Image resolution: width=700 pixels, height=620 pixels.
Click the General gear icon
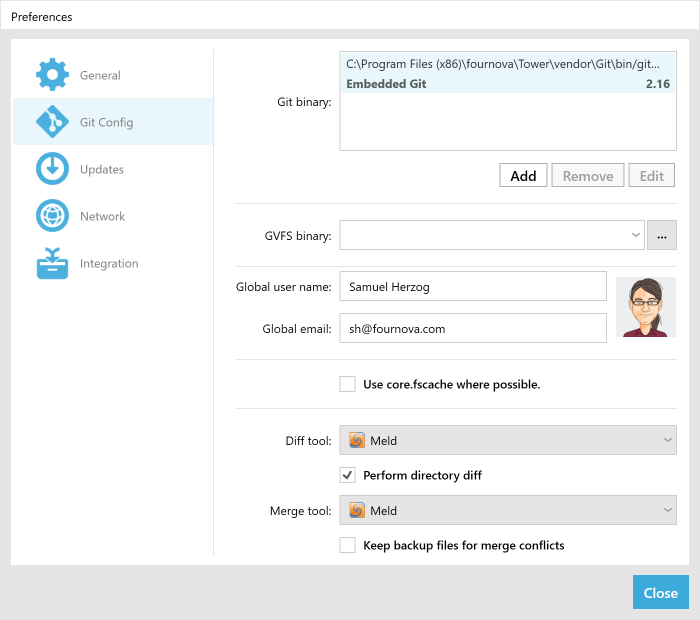[x=52, y=75]
